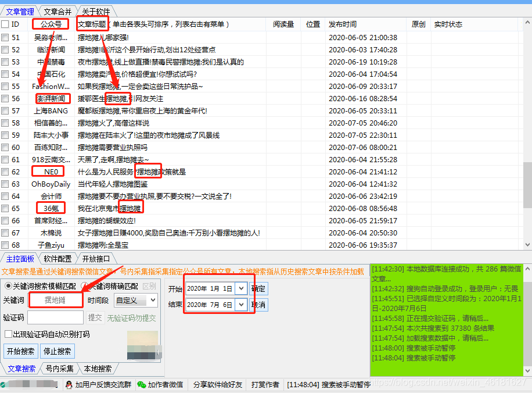The width and height of the screenshot is (532, 393).
Task: Sort by the 公众号 column header
Action: pos(51,24)
